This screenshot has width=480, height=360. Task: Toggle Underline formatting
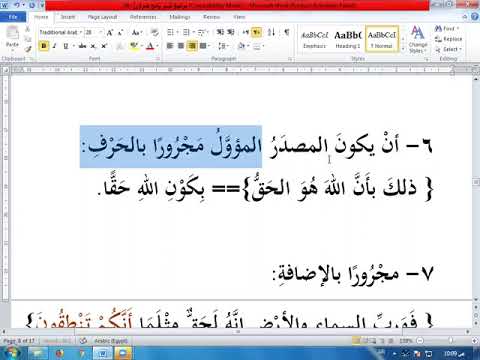click(x=66, y=46)
